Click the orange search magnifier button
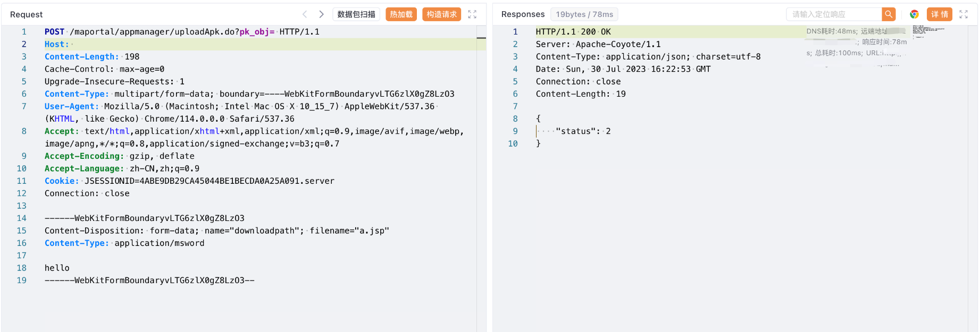980x332 pixels. tap(889, 14)
